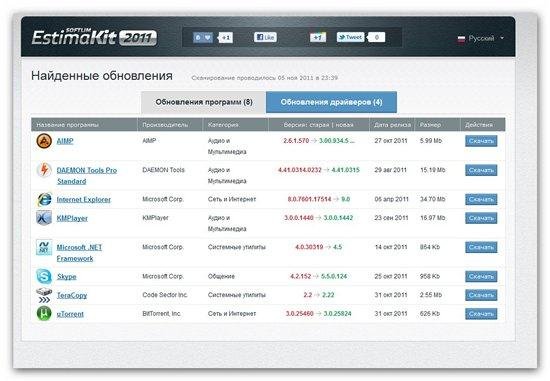Click the Facebook Like button
Image resolution: width=550 pixels, height=381 pixels.
point(265,37)
